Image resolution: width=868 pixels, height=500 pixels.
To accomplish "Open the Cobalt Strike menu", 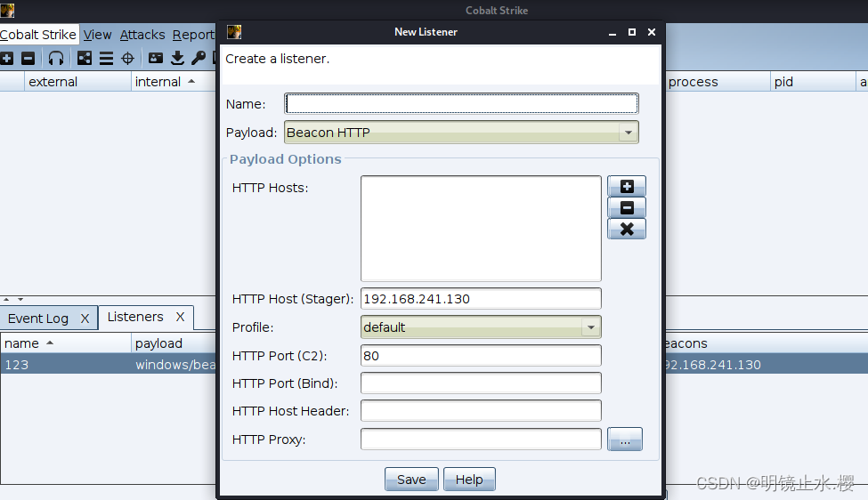I will click(x=38, y=35).
